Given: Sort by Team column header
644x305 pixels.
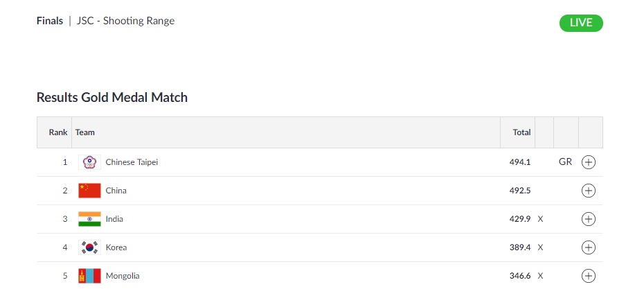Looking at the screenshot, I should (85, 132).
